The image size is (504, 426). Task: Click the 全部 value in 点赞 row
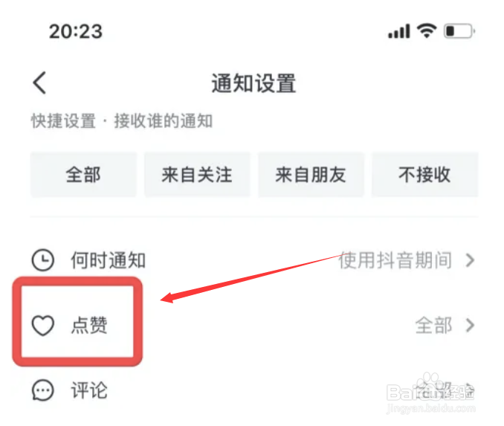click(x=433, y=326)
